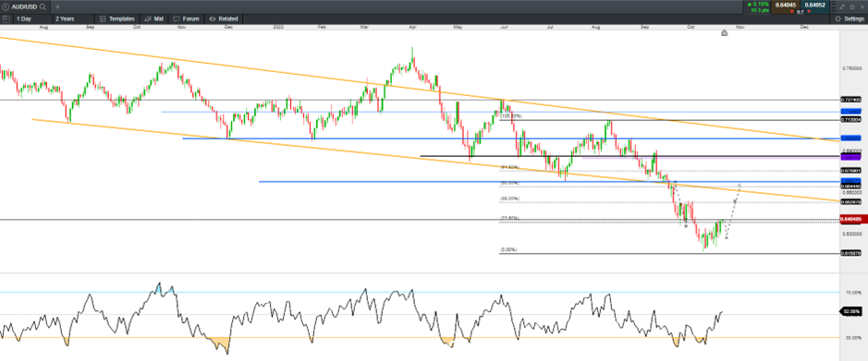Screen dimensions: 868x361
Task: Collapse the chart window with diagonal arrows
Action: point(841,6)
